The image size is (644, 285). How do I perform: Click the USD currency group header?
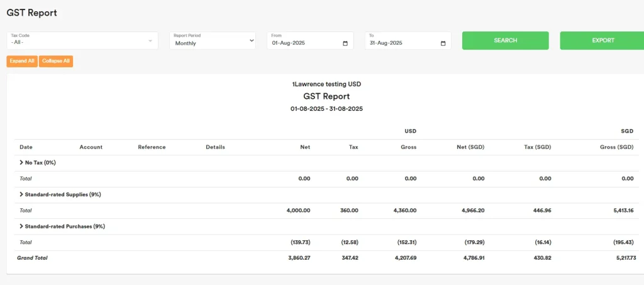(x=410, y=131)
